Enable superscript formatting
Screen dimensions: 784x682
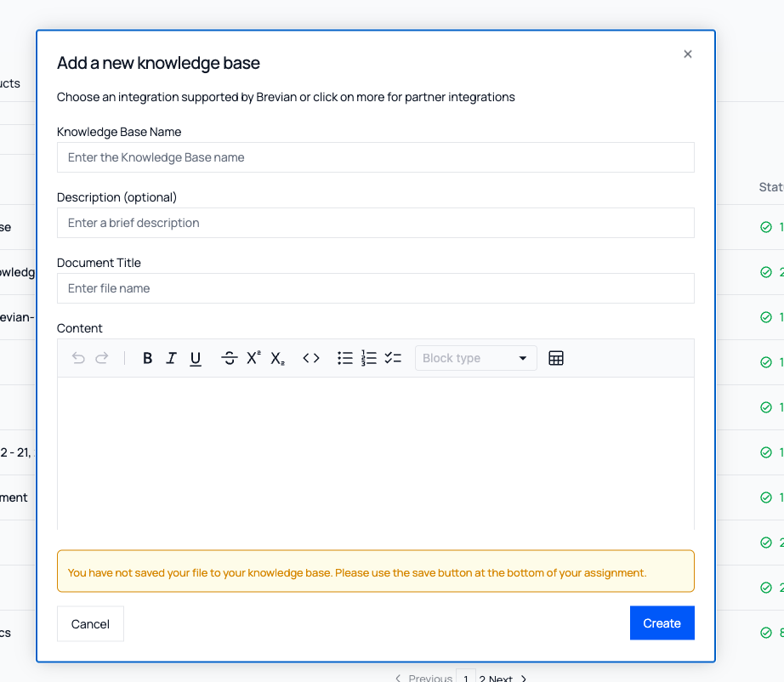pyautogui.click(x=253, y=358)
